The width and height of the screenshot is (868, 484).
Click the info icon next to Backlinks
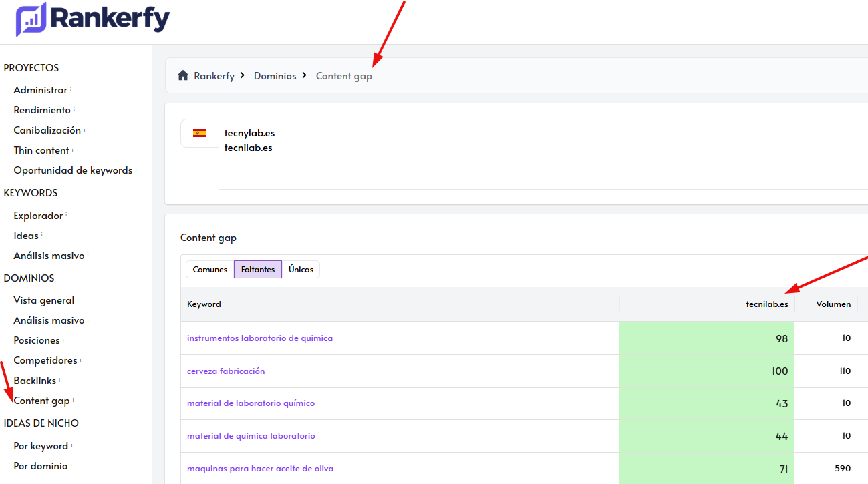tap(60, 379)
